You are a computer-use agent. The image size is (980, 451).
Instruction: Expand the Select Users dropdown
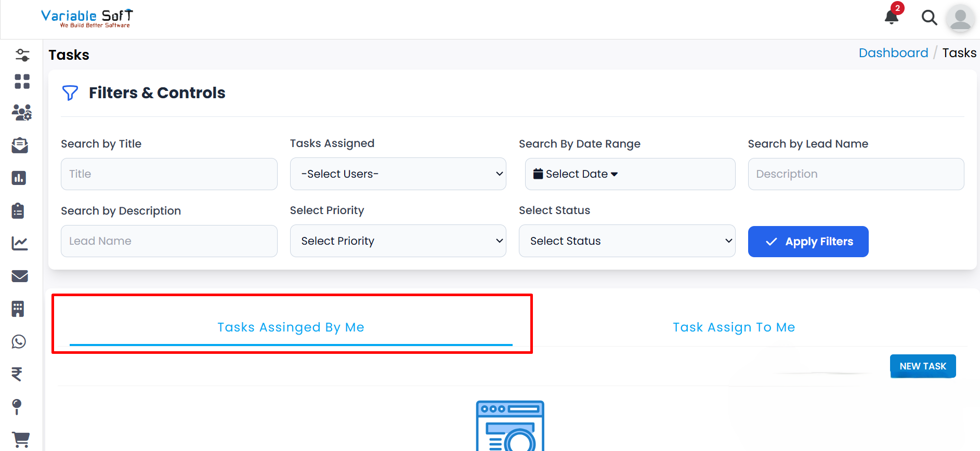(398, 174)
